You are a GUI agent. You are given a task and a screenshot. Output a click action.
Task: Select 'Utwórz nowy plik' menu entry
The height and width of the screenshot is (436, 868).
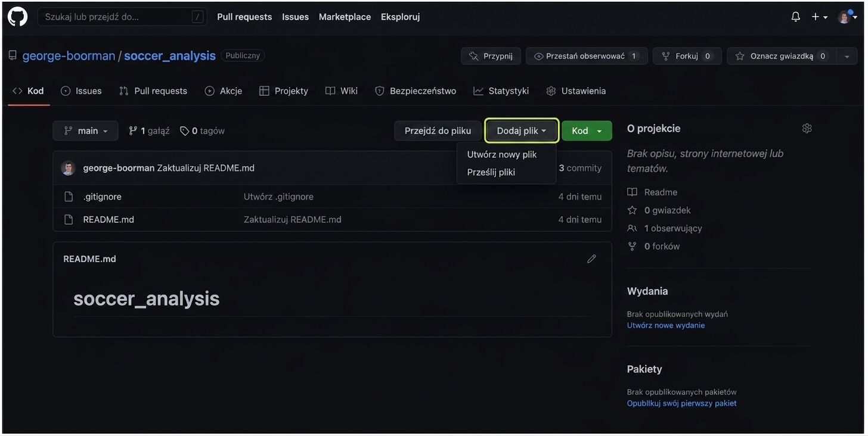point(502,154)
